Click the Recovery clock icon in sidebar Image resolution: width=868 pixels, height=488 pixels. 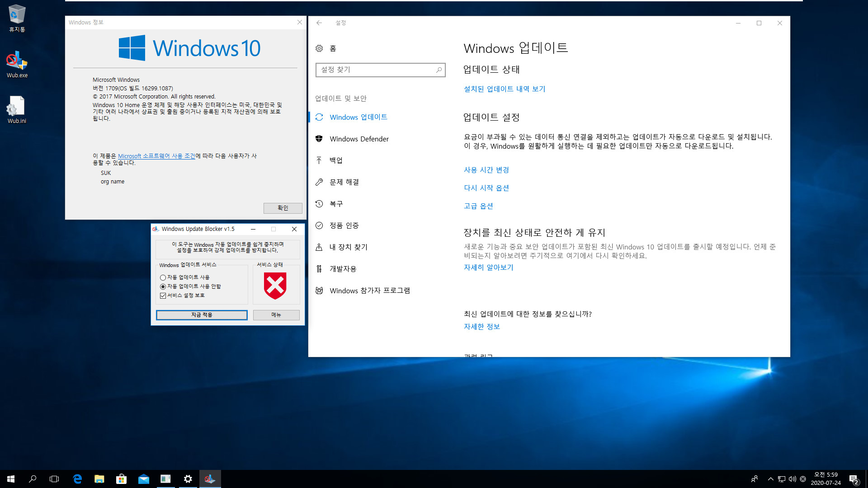319,204
